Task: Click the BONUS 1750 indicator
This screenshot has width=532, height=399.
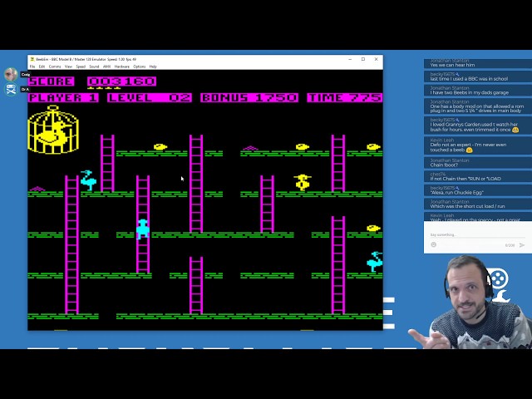Action: (x=249, y=98)
